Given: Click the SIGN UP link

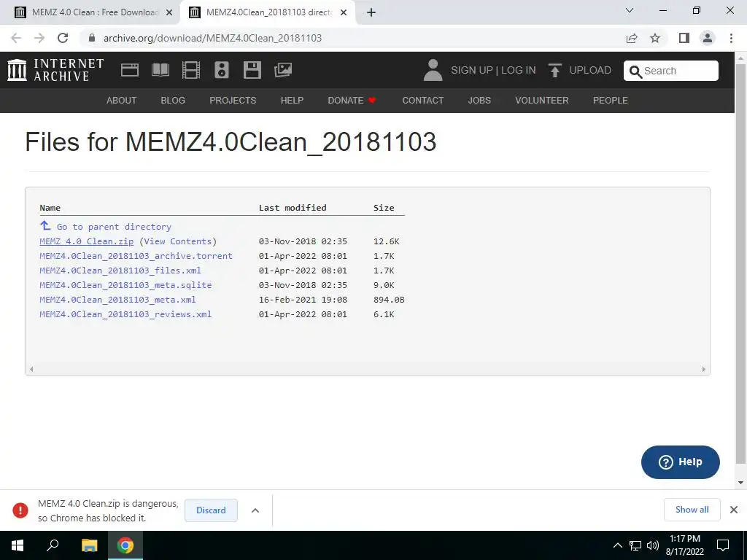Looking at the screenshot, I should [x=472, y=70].
